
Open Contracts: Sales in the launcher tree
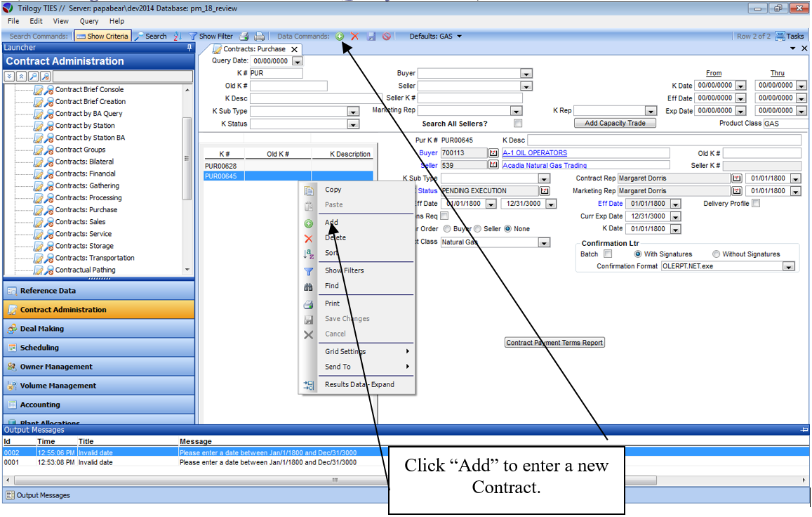click(x=80, y=222)
